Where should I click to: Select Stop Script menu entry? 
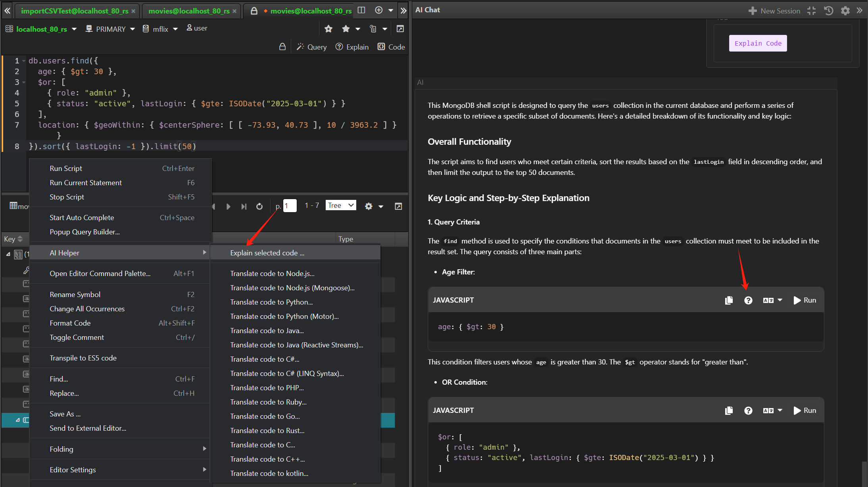pos(121,197)
